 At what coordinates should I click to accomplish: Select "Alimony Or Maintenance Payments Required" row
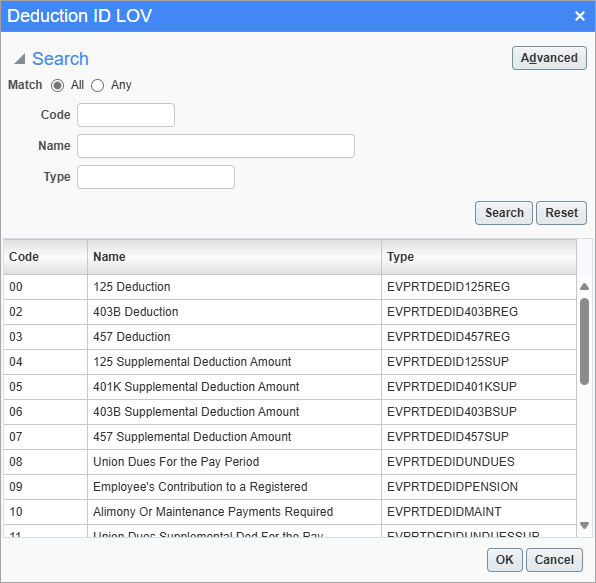(290, 512)
